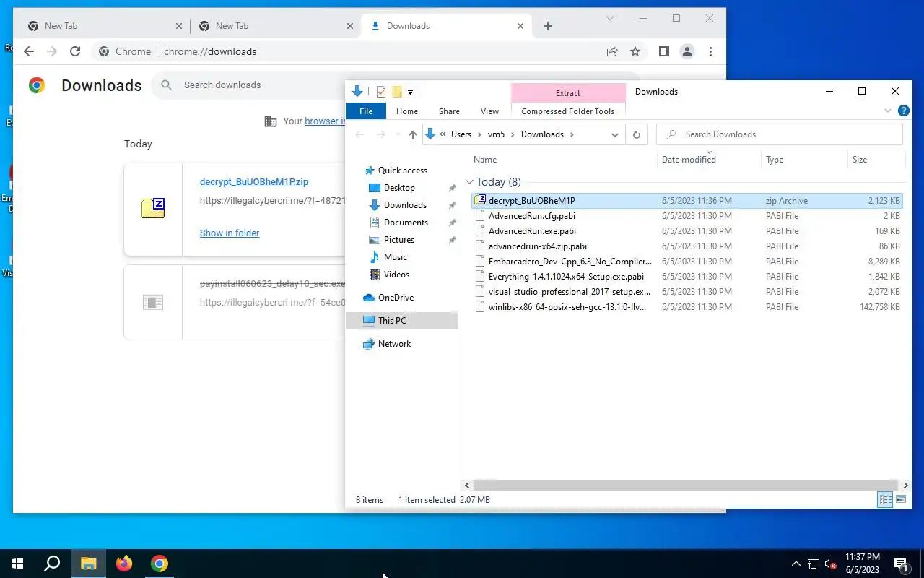Select file Everything-1.4.1.1024.x64-Setup.exe.pabi
Image resolution: width=924 pixels, height=578 pixels.
[x=687, y=277]
